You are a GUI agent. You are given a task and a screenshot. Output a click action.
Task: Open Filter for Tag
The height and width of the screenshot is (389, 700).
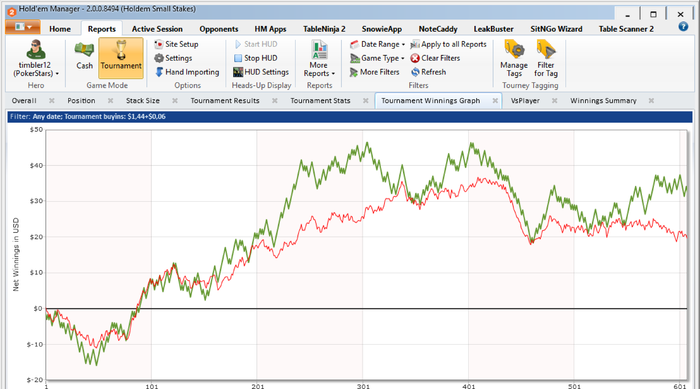point(546,59)
